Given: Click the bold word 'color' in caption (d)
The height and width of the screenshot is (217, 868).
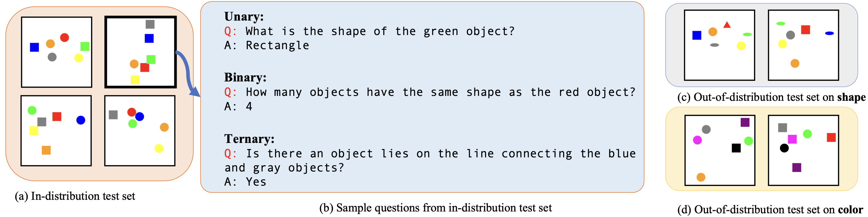Looking at the screenshot, I should click(x=850, y=210).
